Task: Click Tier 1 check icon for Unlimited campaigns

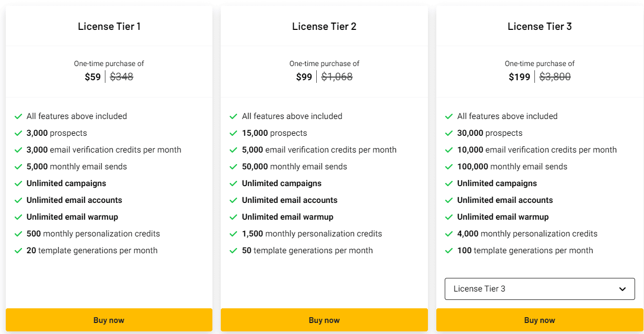Action: tap(18, 184)
